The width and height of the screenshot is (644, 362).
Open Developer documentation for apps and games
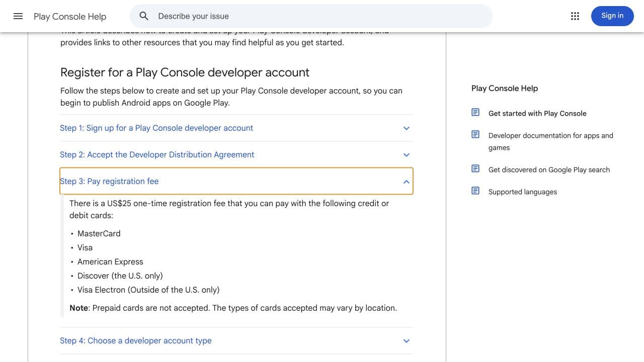pyautogui.click(x=551, y=142)
